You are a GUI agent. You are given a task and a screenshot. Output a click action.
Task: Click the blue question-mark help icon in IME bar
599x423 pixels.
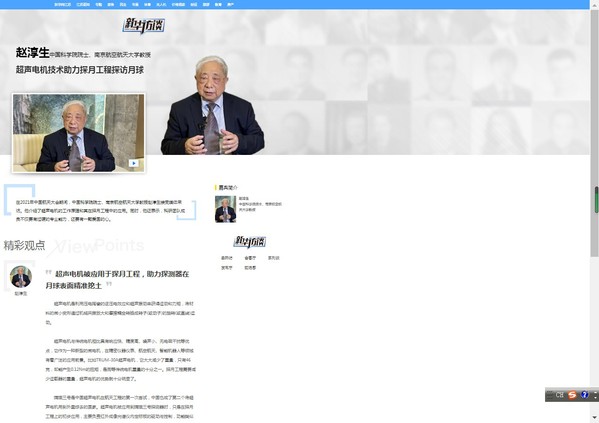pos(584,395)
